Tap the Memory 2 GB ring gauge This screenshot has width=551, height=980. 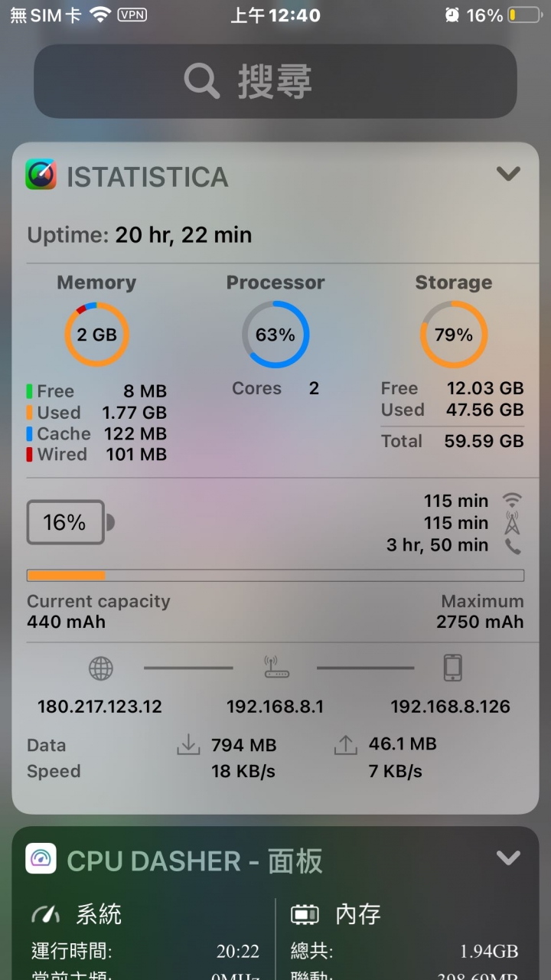[96, 335]
